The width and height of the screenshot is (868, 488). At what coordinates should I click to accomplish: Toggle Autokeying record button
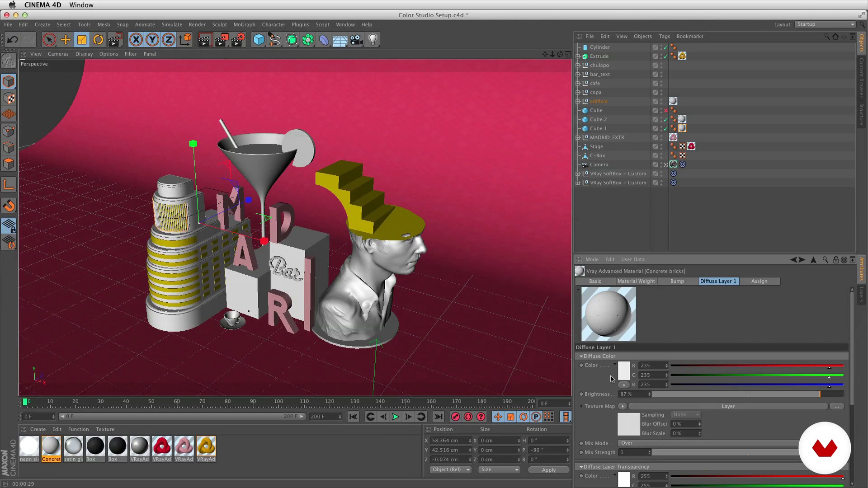[x=468, y=417]
